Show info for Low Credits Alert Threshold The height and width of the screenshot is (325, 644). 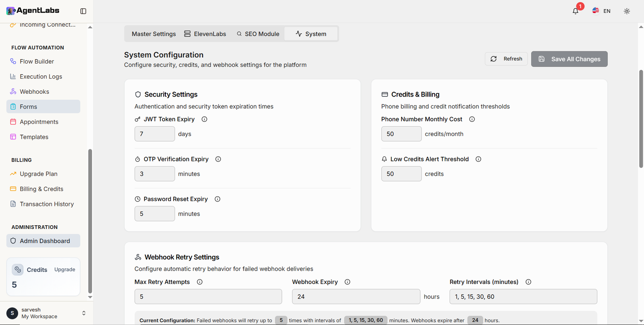(479, 159)
